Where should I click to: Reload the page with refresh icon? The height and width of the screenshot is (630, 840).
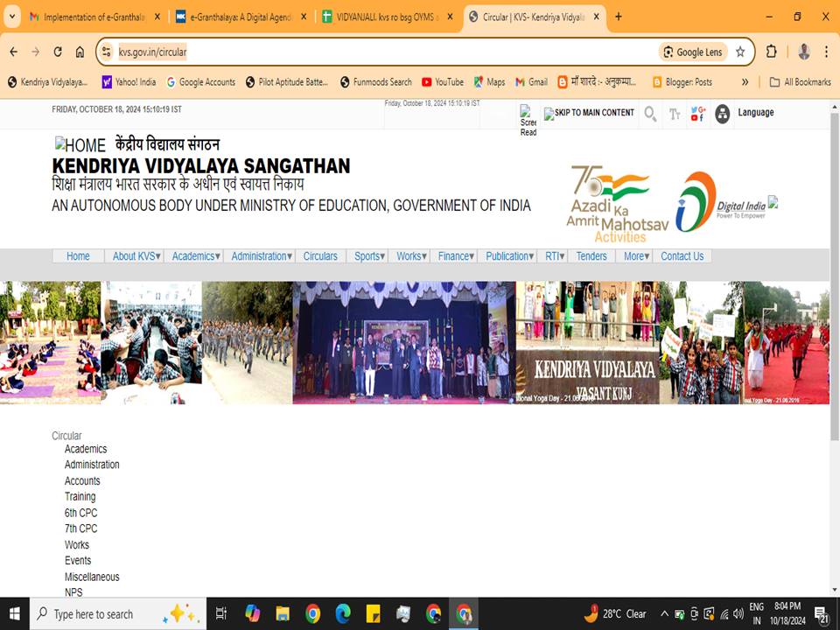pos(58,52)
